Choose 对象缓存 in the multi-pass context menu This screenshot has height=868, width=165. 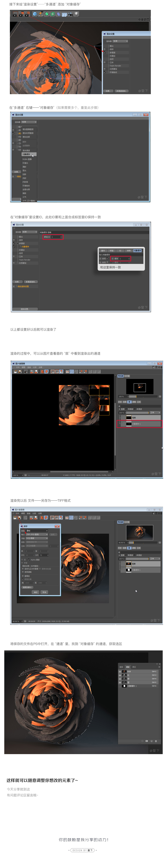(29, 154)
